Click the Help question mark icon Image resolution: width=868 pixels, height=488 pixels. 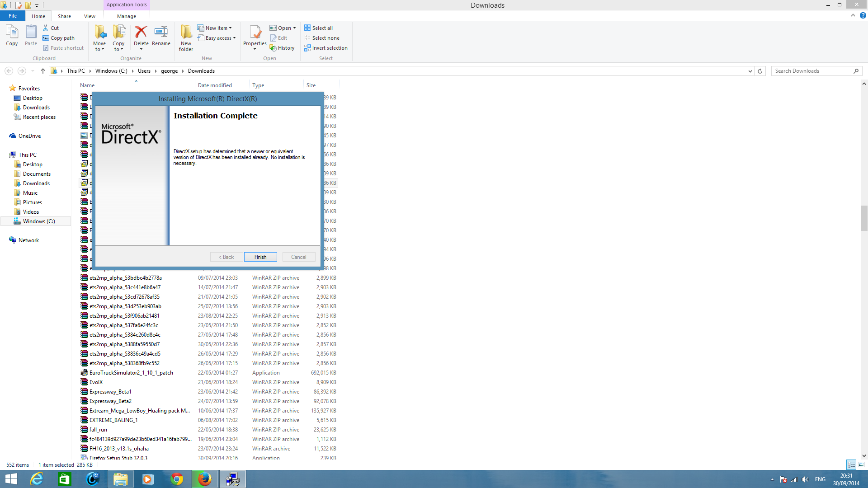863,15
